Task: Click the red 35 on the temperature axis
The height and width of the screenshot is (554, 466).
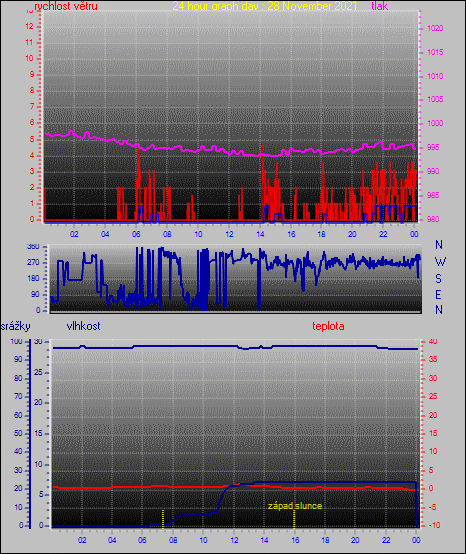Action: pos(433,359)
